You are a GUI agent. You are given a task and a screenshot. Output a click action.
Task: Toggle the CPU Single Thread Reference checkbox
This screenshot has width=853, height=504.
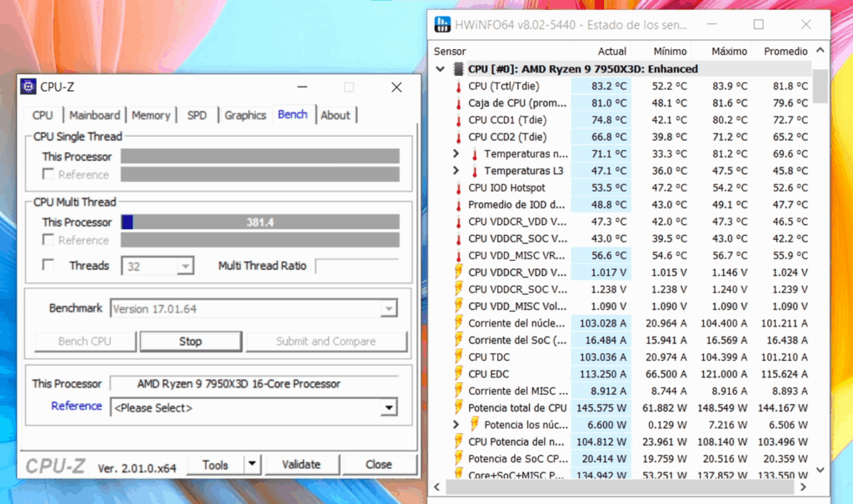click(49, 175)
